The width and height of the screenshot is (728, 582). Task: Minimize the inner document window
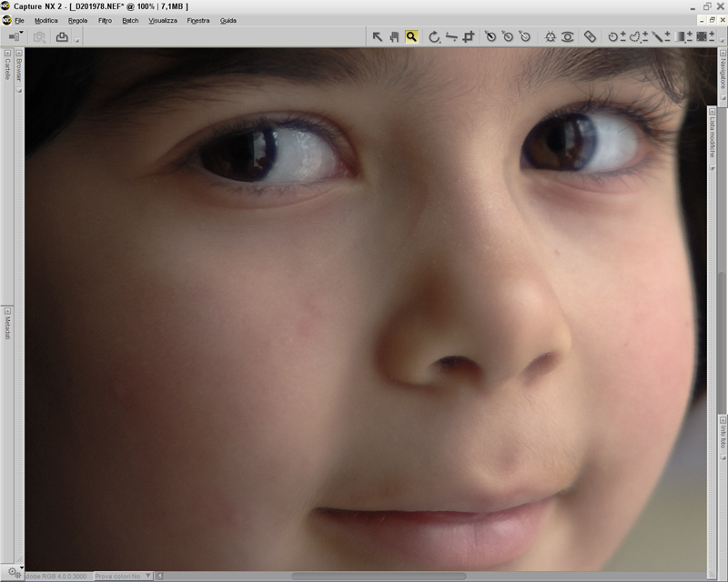click(x=702, y=20)
